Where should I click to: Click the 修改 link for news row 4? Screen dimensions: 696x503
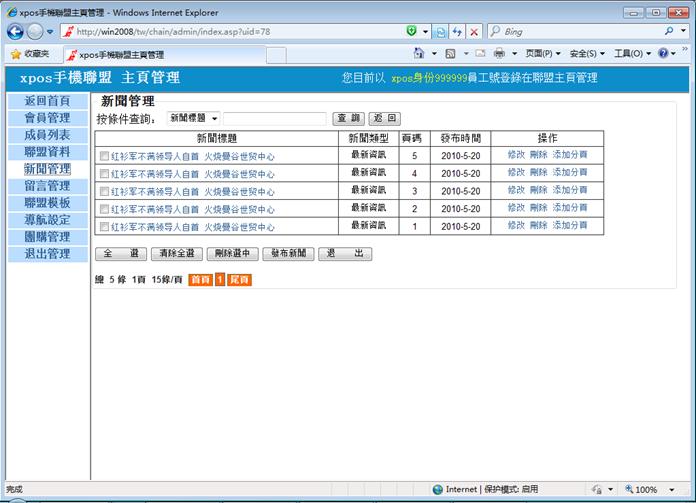(x=516, y=173)
